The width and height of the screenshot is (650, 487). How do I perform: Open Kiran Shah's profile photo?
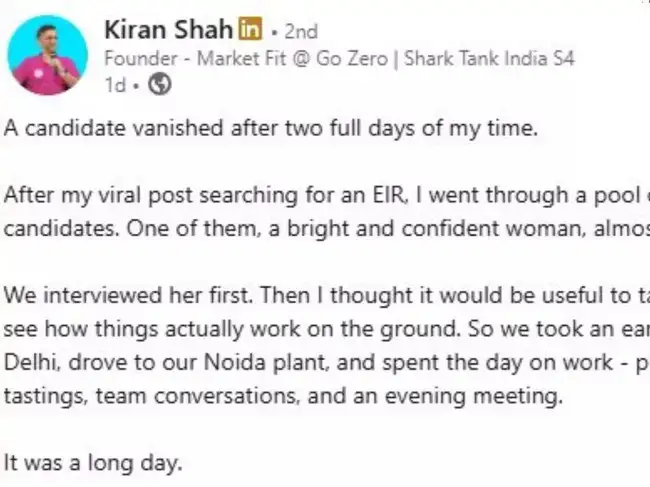pos(48,55)
